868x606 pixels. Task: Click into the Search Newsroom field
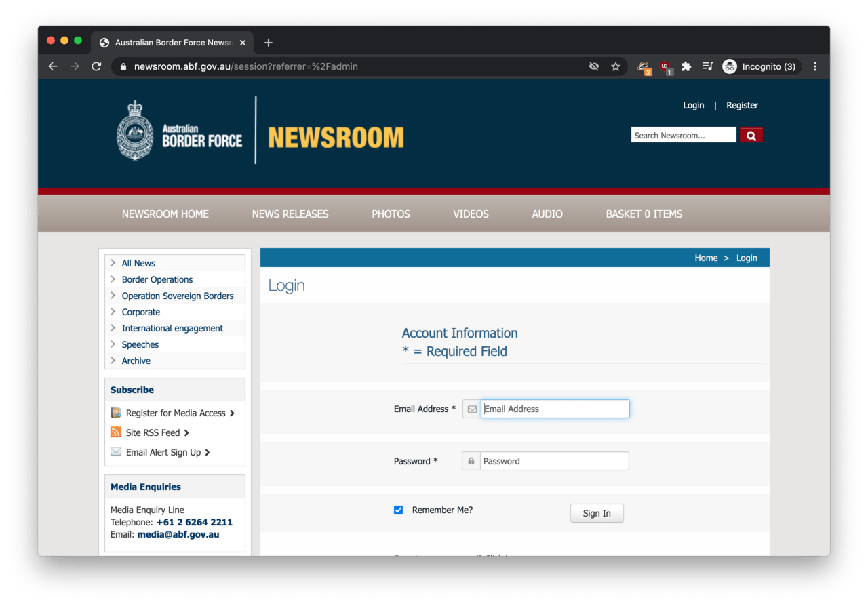point(684,135)
